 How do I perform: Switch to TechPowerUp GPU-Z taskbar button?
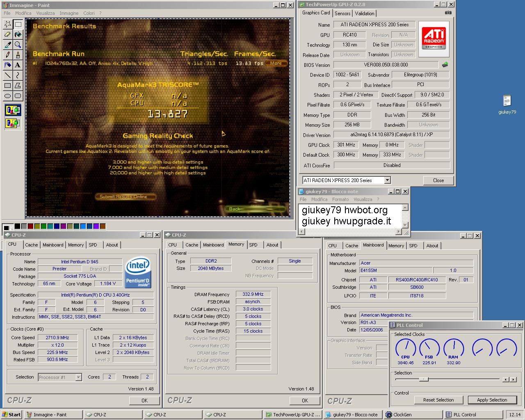pos(293,415)
